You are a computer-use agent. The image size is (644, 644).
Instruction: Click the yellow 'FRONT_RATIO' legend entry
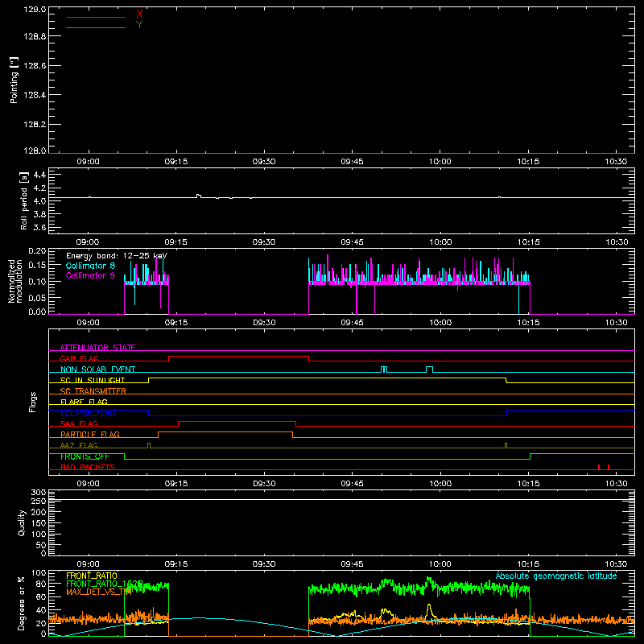tap(92, 576)
